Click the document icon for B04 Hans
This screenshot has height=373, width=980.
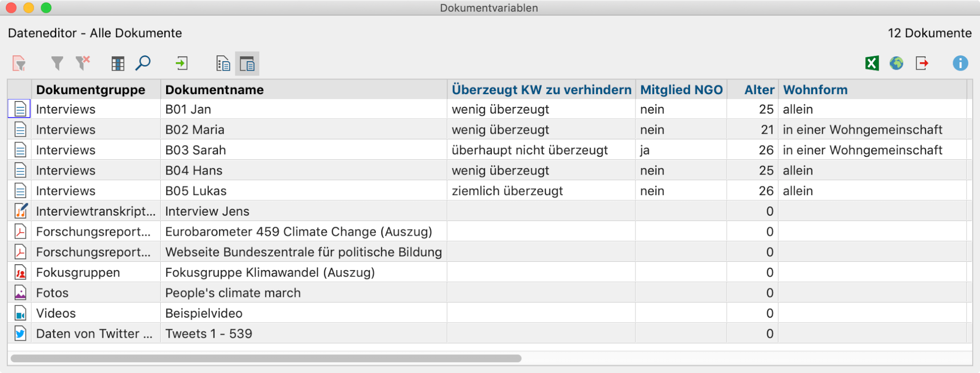(x=20, y=170)
